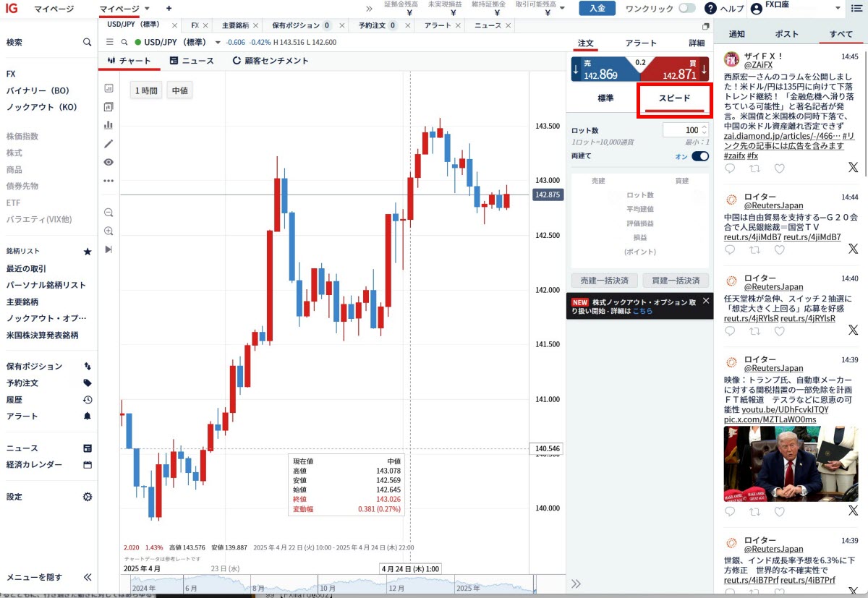Expand the 取引可能残高 dropdown arrow

(562, 9)
